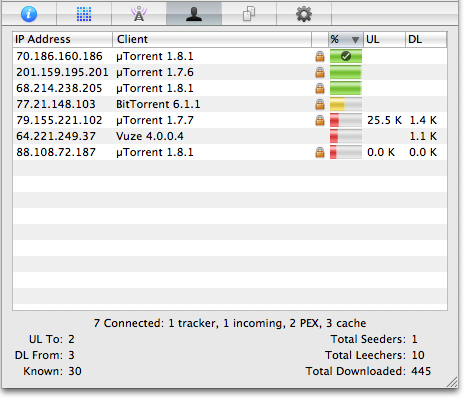Select peer row 64.221.249.37

(x=230, y=136)
